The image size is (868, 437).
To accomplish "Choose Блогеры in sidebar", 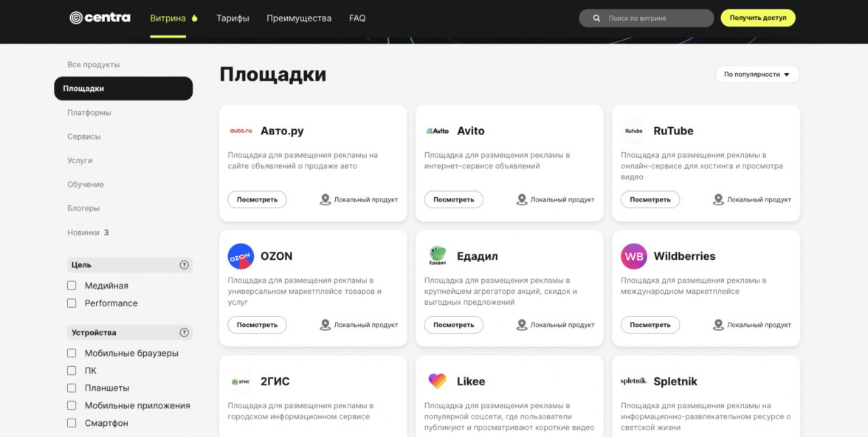I will pos(83,208).
